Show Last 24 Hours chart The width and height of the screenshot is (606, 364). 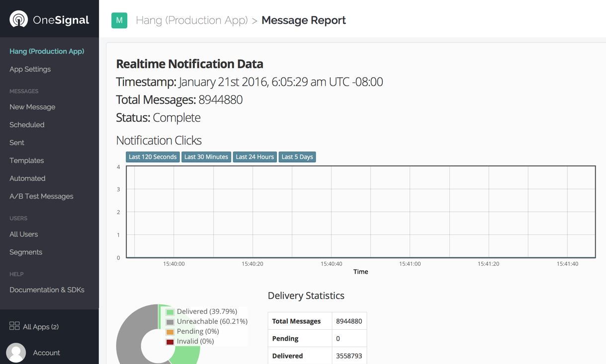(255, 157)
